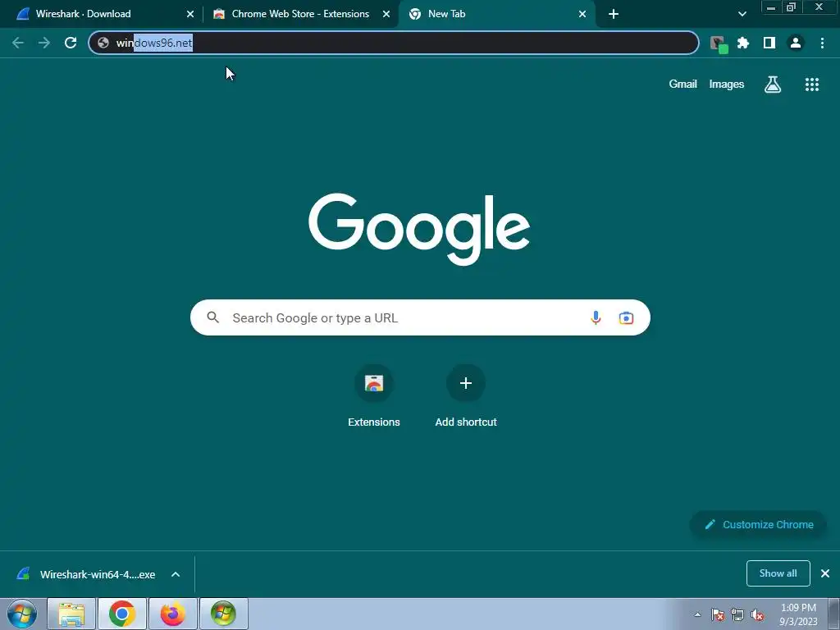The width and height of the screenshot is (840, 630).
Task: Click the Chrome taskbar icon
Action: coord(122,614)
